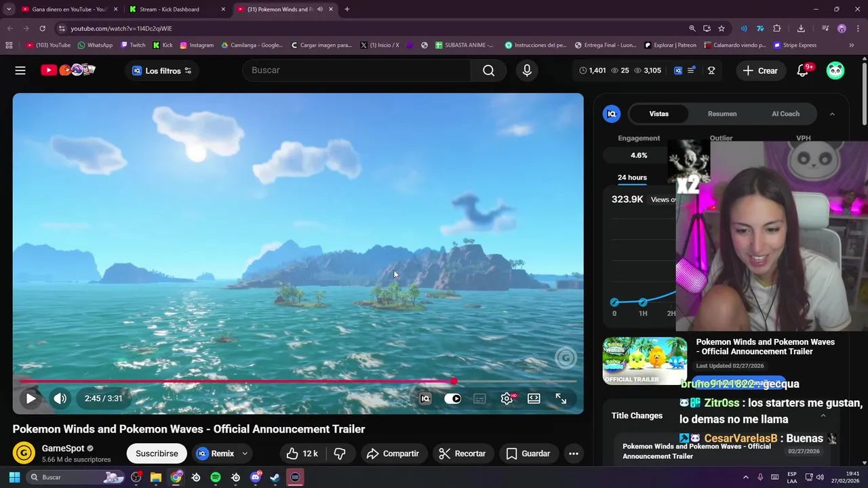Viewport: 868px width, 488px height.
Task: Open the more actions three-dot menu under the video
Action: click(574, 453)
